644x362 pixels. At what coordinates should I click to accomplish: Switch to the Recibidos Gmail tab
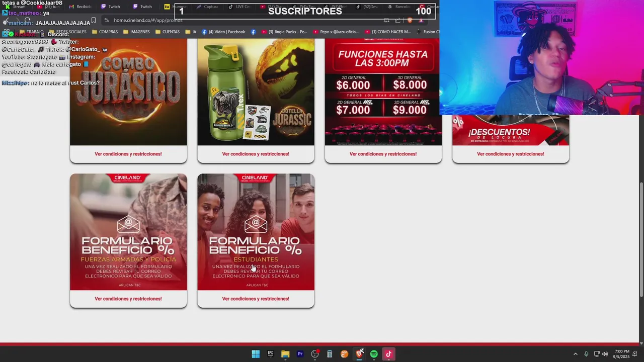pyautogui.click(x=80, y=7)
